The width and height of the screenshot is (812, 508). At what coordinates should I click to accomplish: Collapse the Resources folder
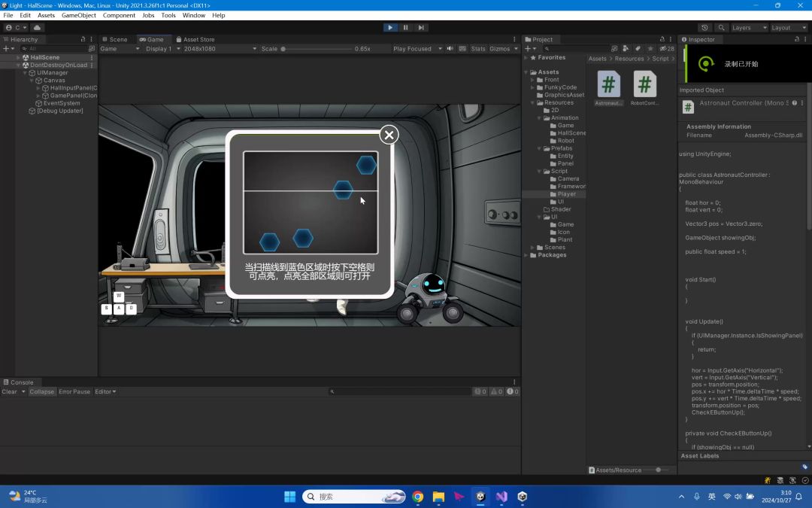tap(533, 102)
